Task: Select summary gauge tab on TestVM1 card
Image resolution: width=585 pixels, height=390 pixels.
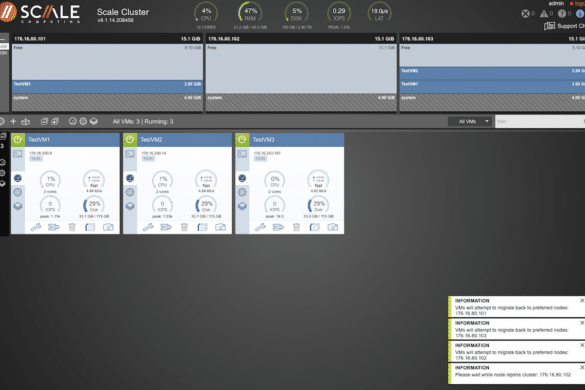Action: [x=18, y=178]
